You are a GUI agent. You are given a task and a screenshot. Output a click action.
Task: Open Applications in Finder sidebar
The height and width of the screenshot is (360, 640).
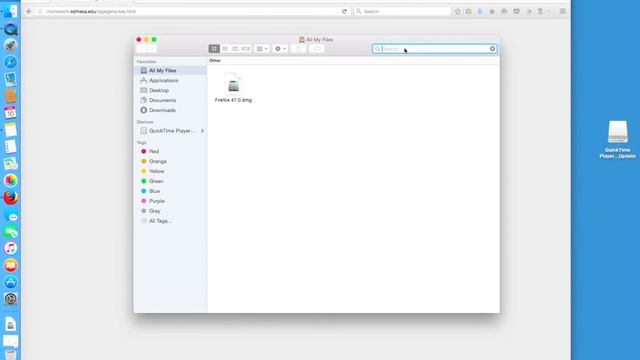pos(170,80)
